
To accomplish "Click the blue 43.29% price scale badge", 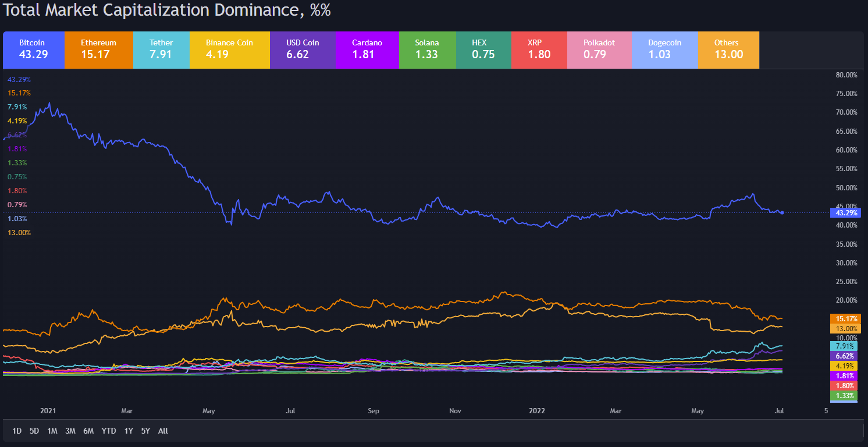I will (x=845, y=212).
